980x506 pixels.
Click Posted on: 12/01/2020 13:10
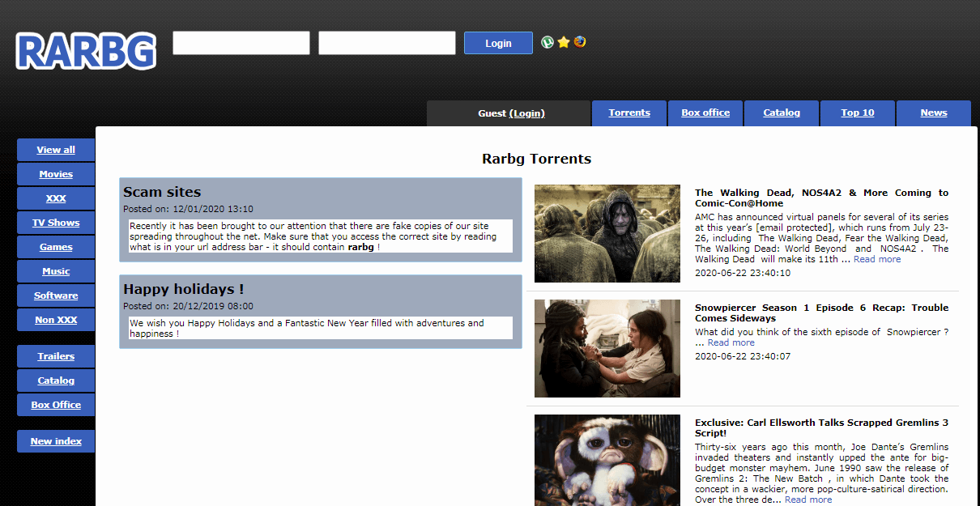click(188, 209)
